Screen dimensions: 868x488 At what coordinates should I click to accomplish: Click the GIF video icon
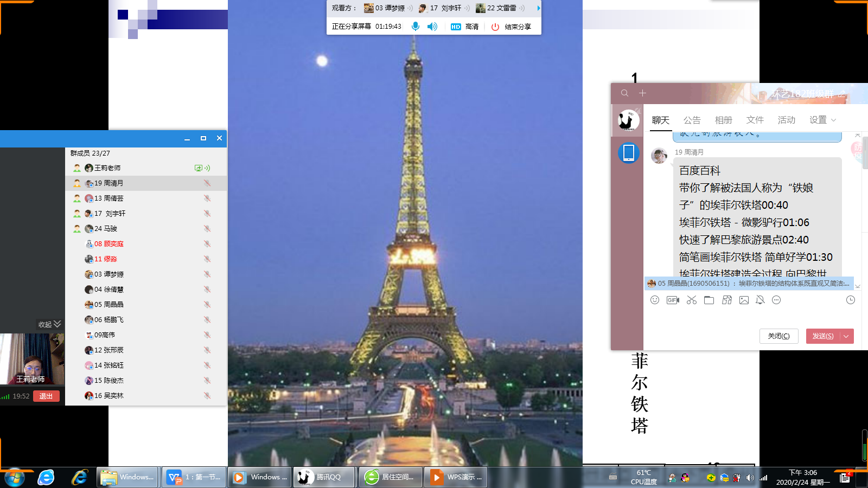point(673,300)
